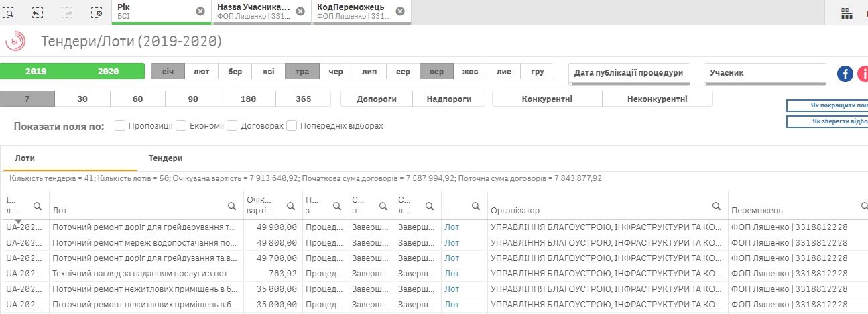This screenshot has width=868, height=314.
Task: Sort by the Переможець column header
Action: tap(757, 211)
